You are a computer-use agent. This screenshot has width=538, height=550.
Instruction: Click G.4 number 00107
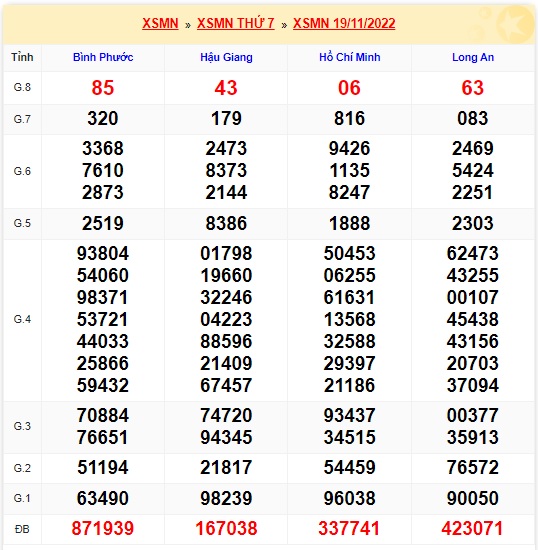473,297
